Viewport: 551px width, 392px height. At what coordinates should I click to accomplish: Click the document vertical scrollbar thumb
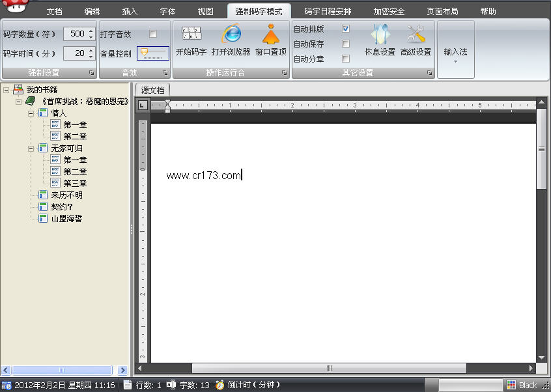[541, 149]
